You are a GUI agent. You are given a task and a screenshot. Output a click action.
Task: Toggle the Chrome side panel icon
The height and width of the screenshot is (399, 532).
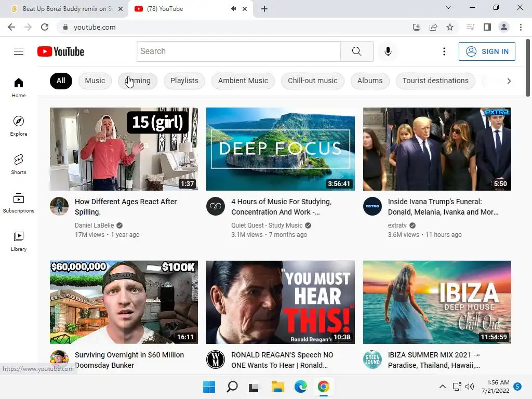point(487,27)
